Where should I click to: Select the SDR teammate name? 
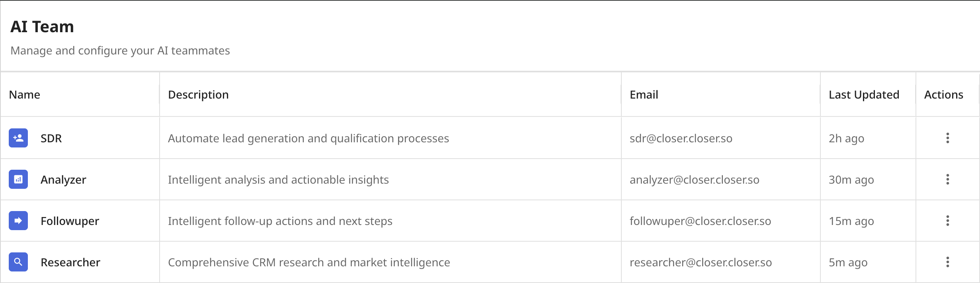click(51, 138)
